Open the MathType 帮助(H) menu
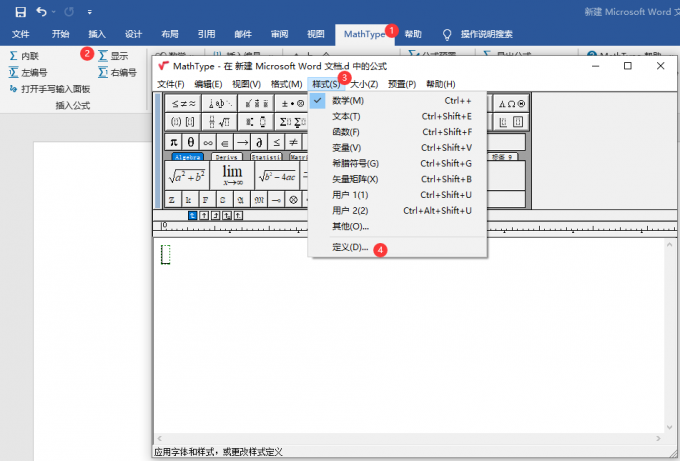Screen dimensions: 680x461 (x=441, y=84)
